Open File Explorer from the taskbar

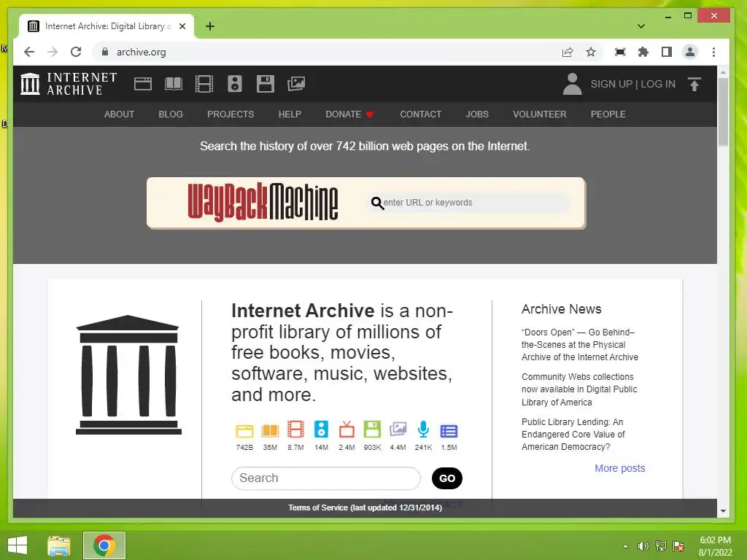click(x=59, y=545)
